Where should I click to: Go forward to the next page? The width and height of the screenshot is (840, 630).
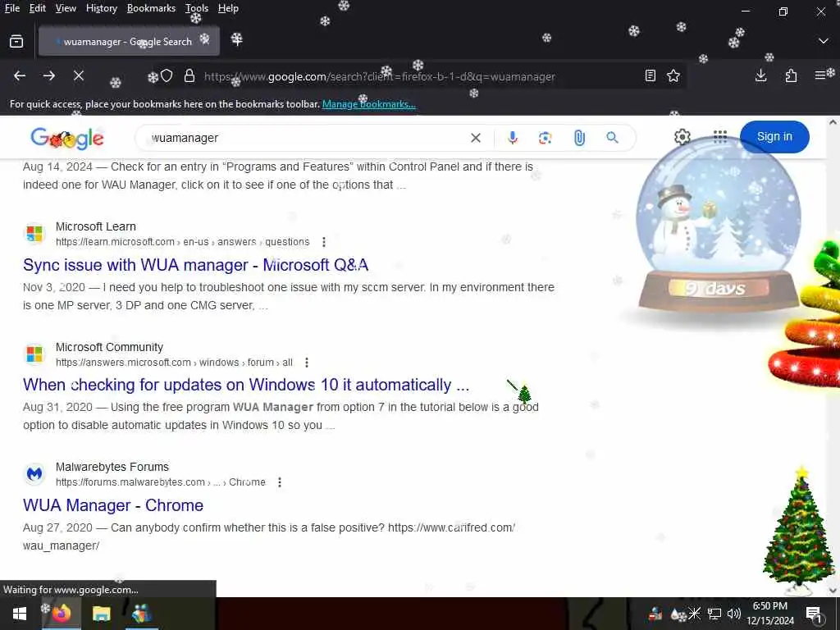click(48, 76)
